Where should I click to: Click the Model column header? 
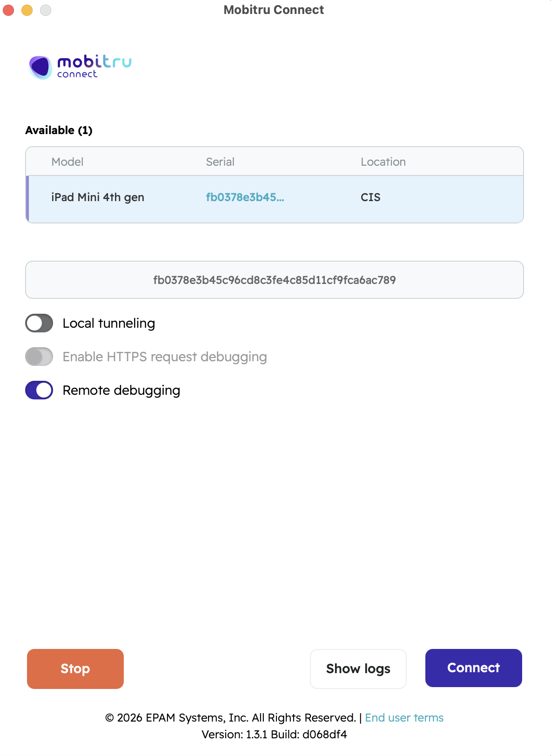click(x=67, y=162)
